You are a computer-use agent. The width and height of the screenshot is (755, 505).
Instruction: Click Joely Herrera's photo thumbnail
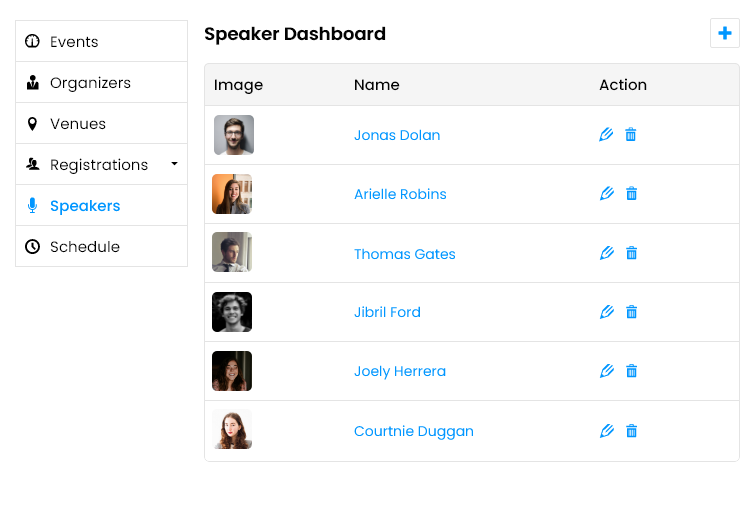[x=232, y=371]
